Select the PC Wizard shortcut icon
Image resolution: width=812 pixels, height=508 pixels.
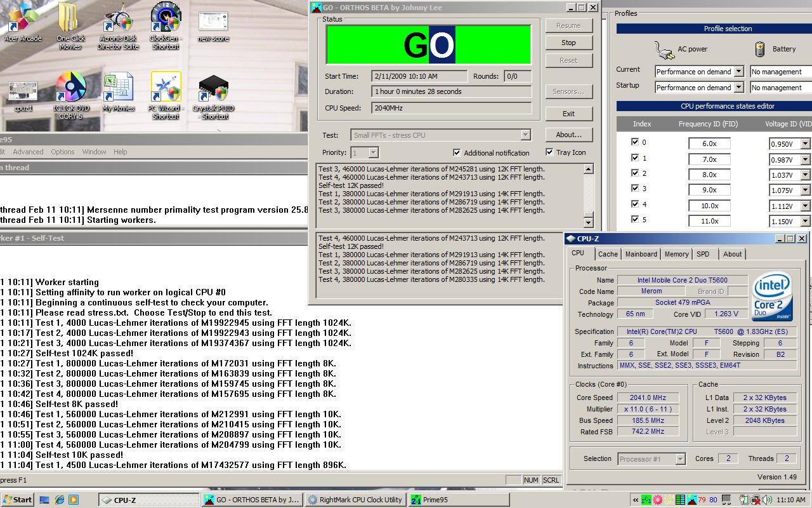(x=166, y=95)
